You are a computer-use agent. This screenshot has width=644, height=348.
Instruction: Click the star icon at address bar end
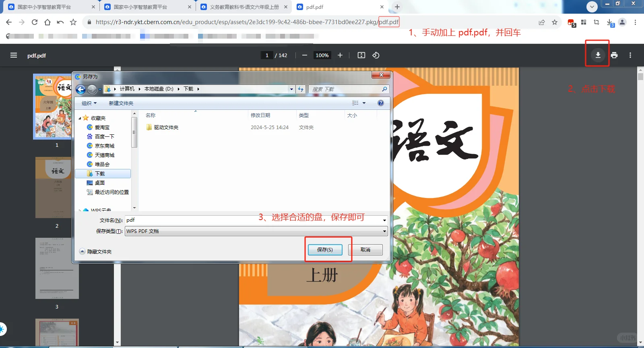pyautogui.click(x=555, y=22)
